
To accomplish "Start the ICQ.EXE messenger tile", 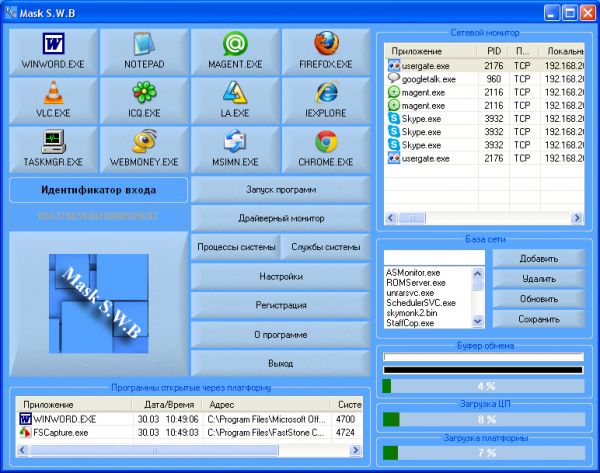I will point(143,101).
